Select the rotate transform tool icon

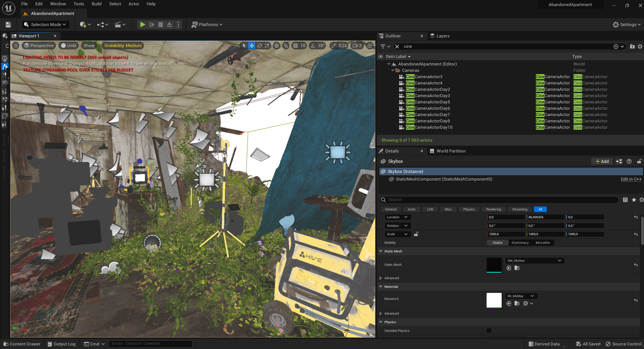[260, 46]
